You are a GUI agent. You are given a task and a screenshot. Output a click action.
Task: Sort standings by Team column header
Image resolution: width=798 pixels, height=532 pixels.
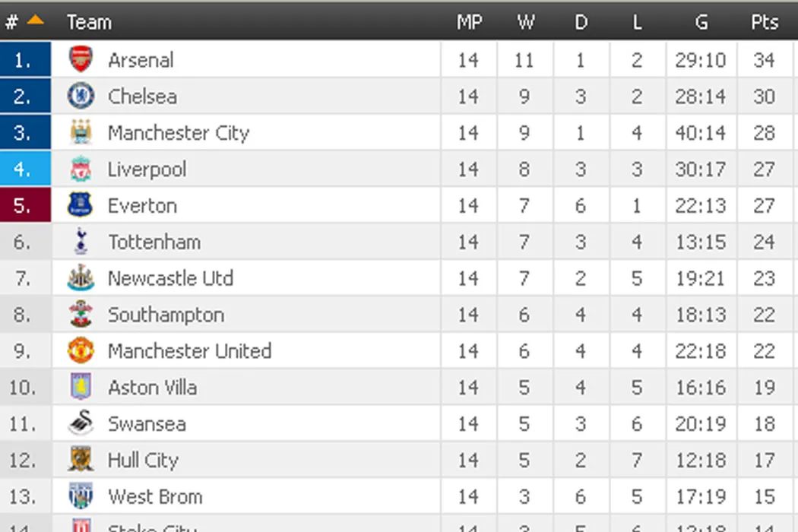(x=89, y=22)
